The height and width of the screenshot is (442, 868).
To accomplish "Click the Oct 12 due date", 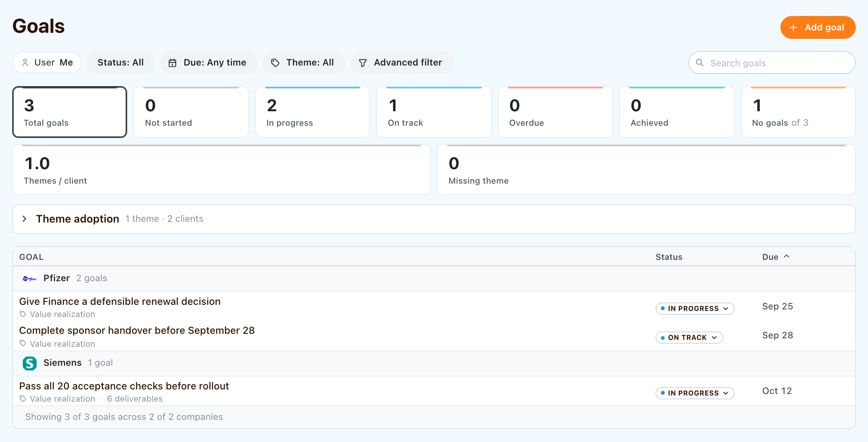I will tap(777, 391).
